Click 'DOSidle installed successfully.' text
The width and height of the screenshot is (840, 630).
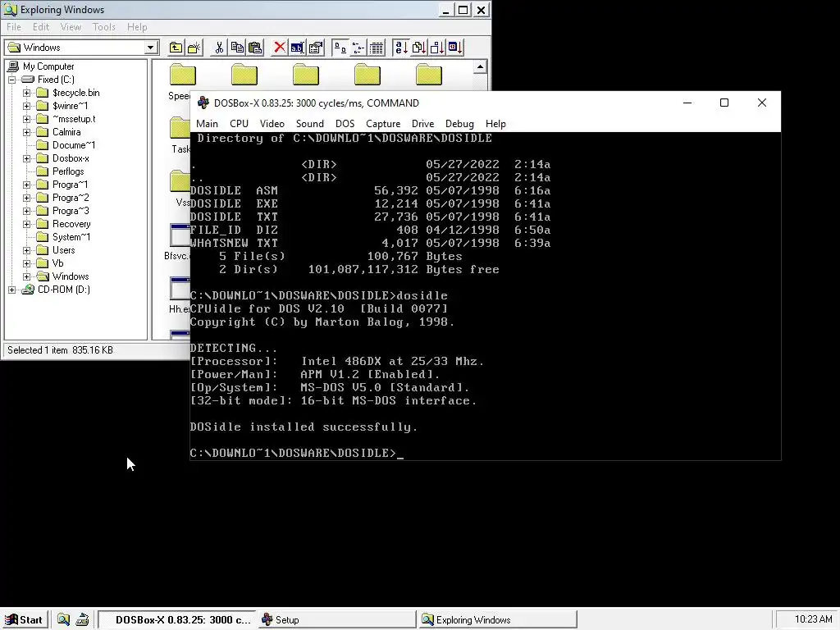coord(304,427)
